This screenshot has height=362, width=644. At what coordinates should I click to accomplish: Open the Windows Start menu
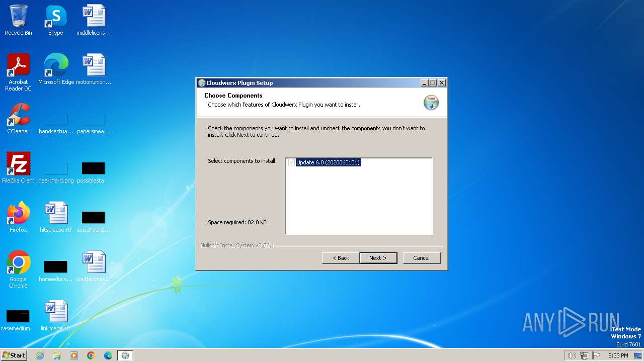tap(14, 355)
